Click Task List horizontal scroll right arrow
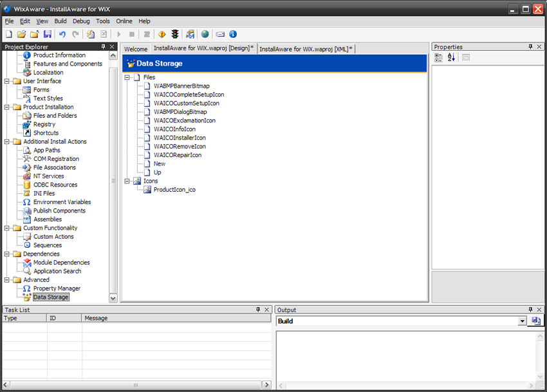This screenshot has width=547, height=392. coord(267,385)
